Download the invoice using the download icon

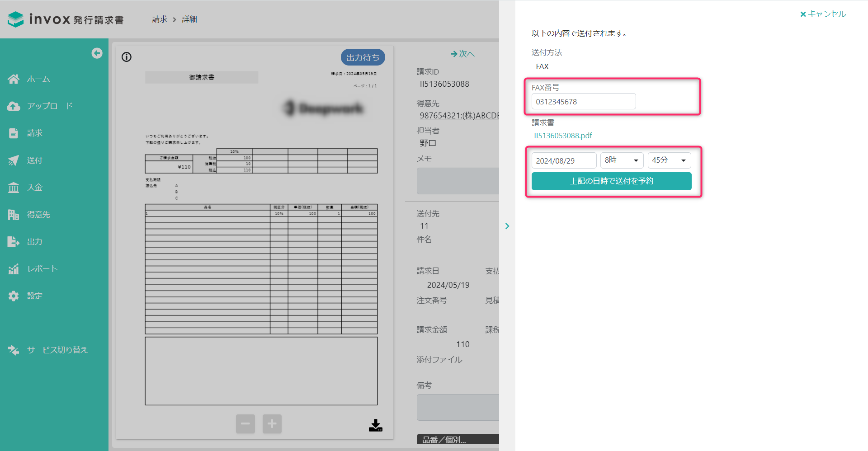375,425
